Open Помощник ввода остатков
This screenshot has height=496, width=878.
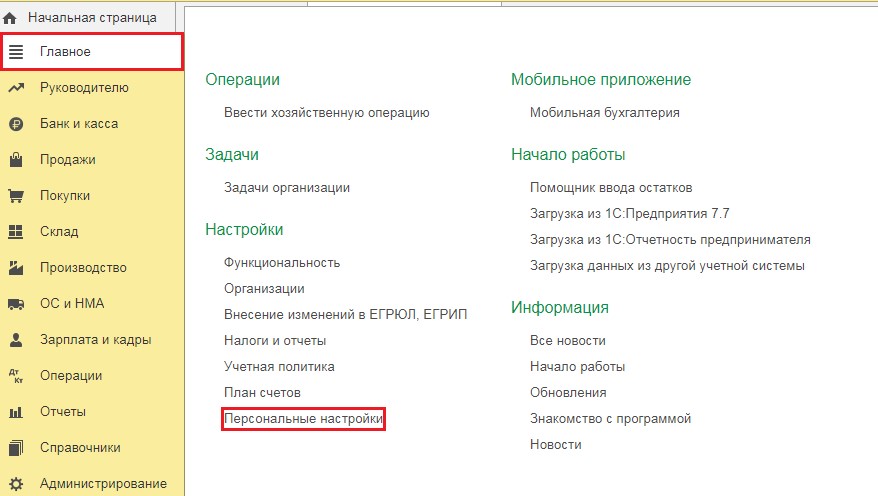point(611,188)
